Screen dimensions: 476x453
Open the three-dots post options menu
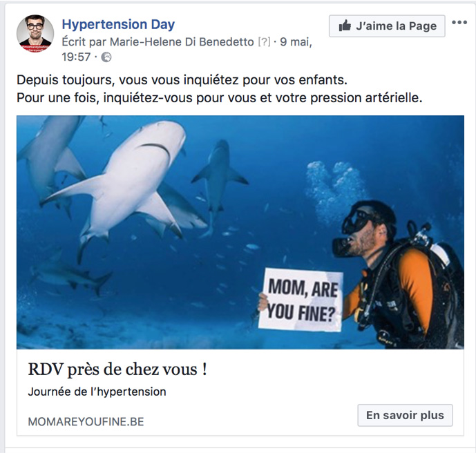[x=459, y=22]
